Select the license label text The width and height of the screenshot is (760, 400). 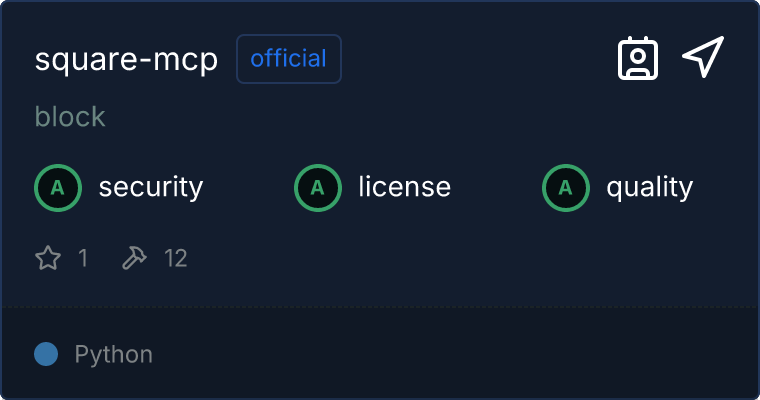[404, 187]
